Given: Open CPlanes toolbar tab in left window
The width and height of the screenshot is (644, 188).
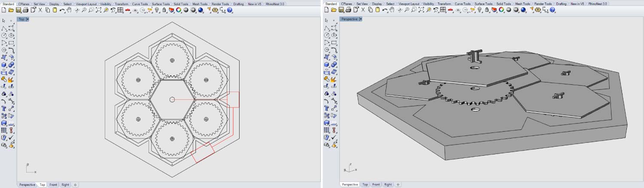Looking at the screenshot, I should pyautogui.click(x=24, y=4).
